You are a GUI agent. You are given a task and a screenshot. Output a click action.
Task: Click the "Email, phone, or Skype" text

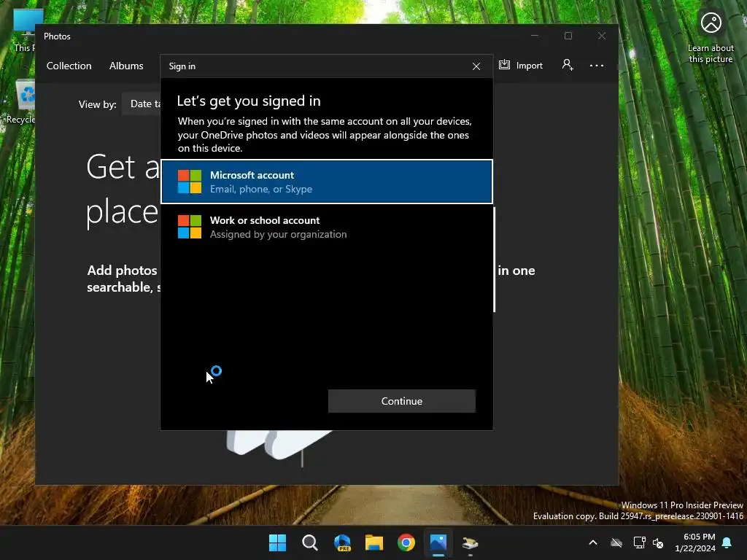[x=261, y=189]
